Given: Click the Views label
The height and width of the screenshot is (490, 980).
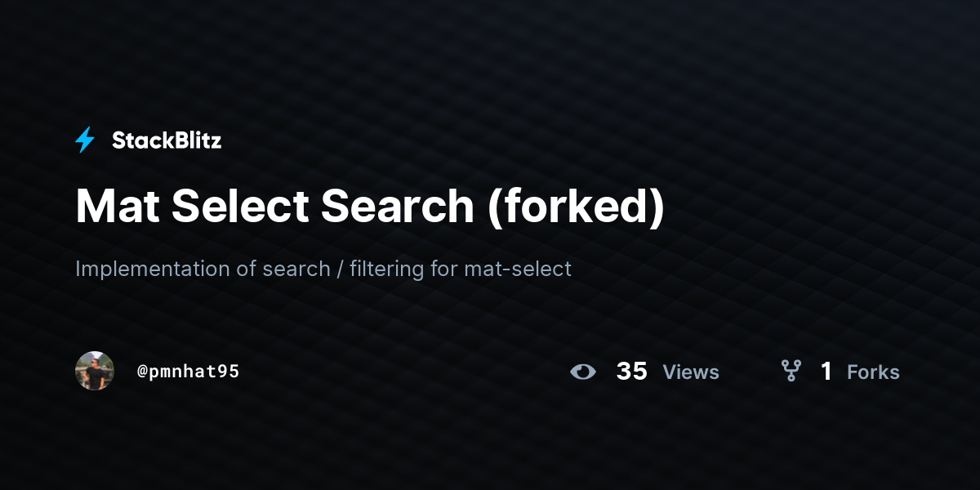Looking at the screenshot, I should [x=691, y=372].
